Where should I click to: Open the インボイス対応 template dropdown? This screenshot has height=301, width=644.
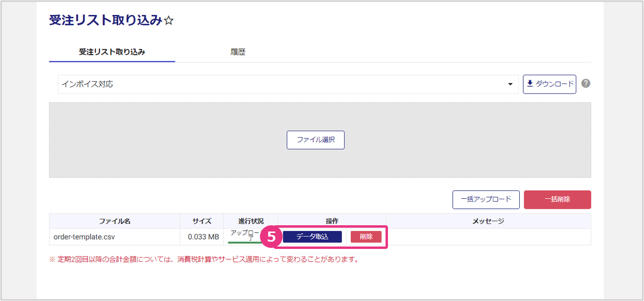(x=287, y=84)
